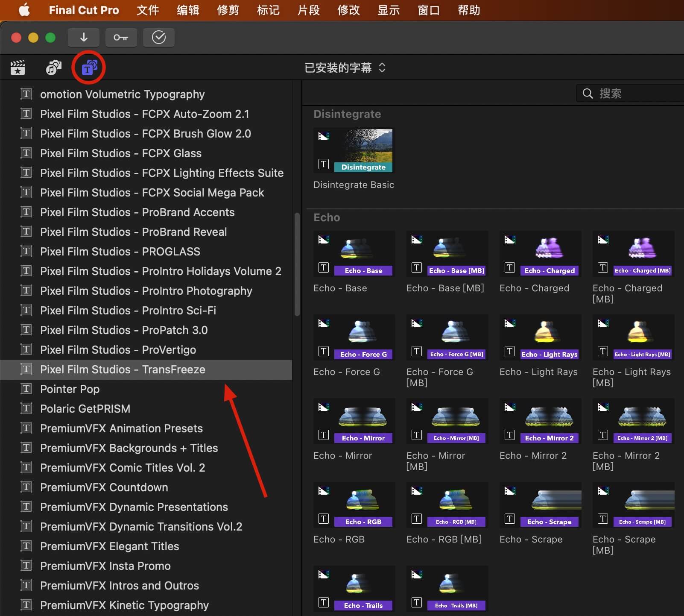Select PremiumVFX Countdown category
Image resolution: width=684 pixels, height=616 pixels.
[x=104, y=487]
